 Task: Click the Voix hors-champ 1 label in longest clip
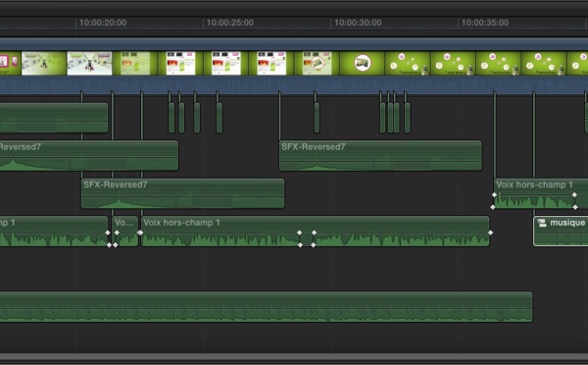181,223
